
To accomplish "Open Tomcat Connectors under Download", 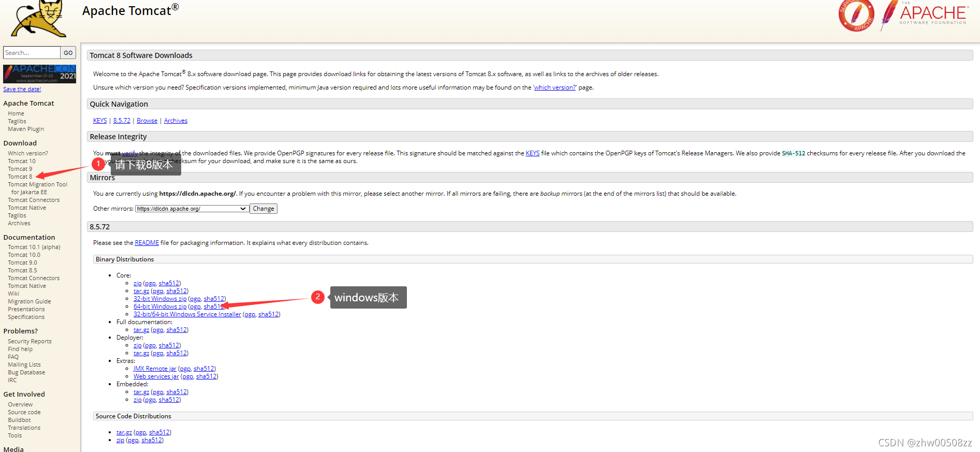I will pos(34,200).
